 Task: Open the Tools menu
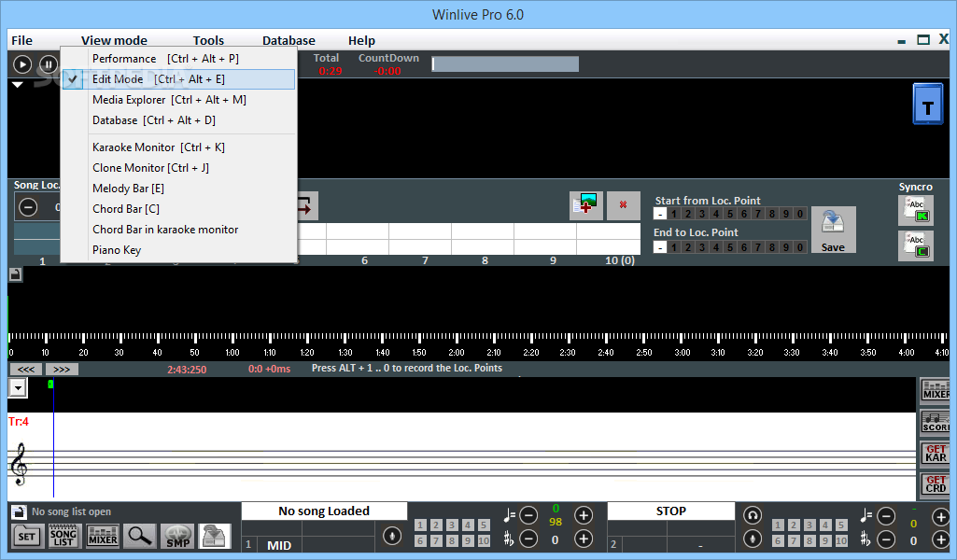tap(209, 40)
